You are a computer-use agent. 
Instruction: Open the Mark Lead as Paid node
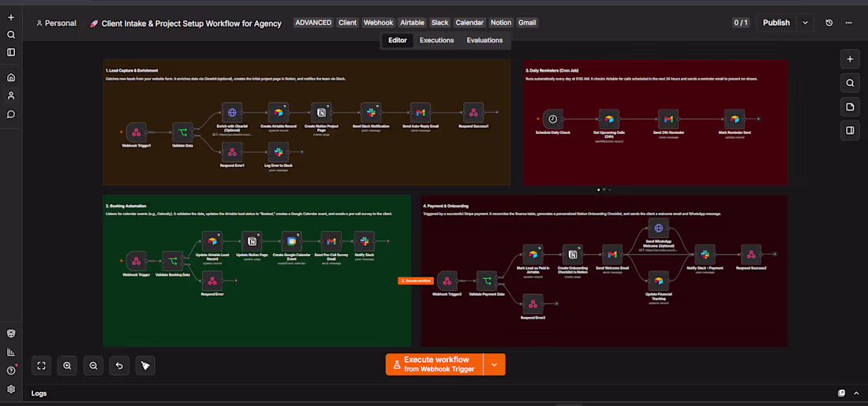(533, 255)
